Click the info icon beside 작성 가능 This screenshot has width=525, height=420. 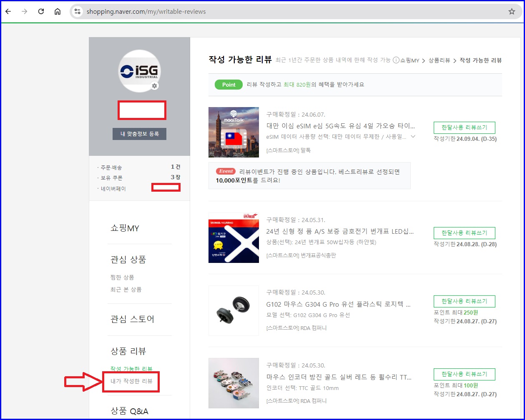coord(396,60)
